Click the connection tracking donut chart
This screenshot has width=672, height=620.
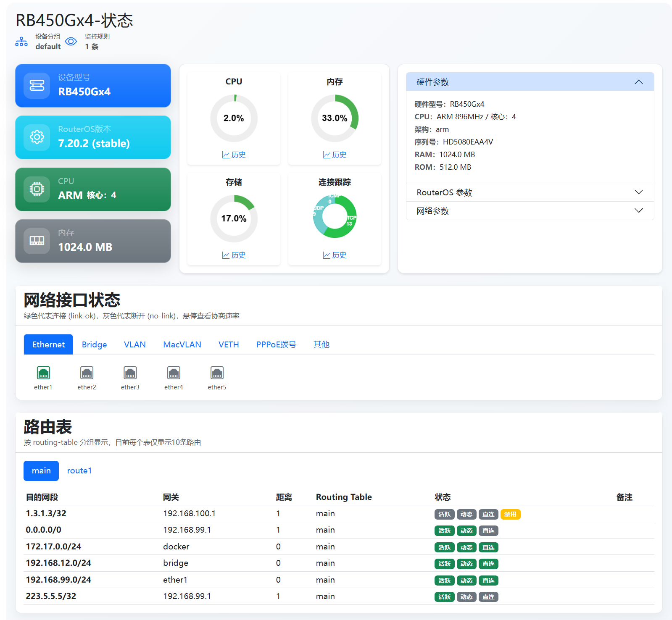pyautogui.click(x=335, y=217)
